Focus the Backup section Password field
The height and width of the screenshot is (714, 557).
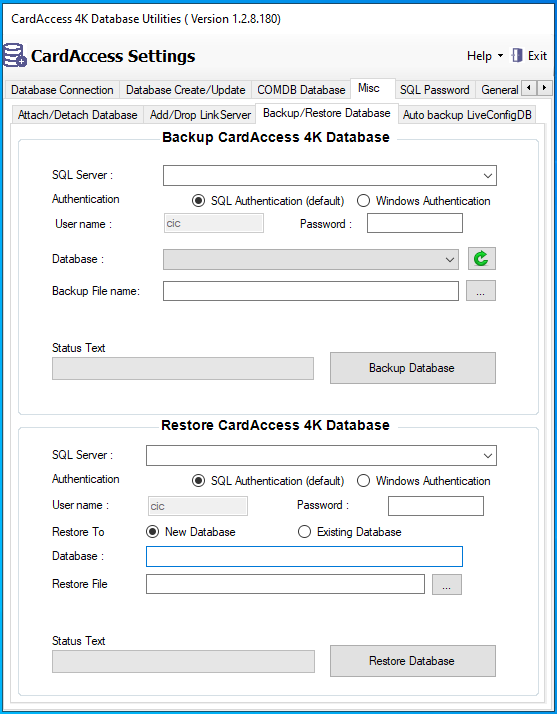[x=415, y=223]
